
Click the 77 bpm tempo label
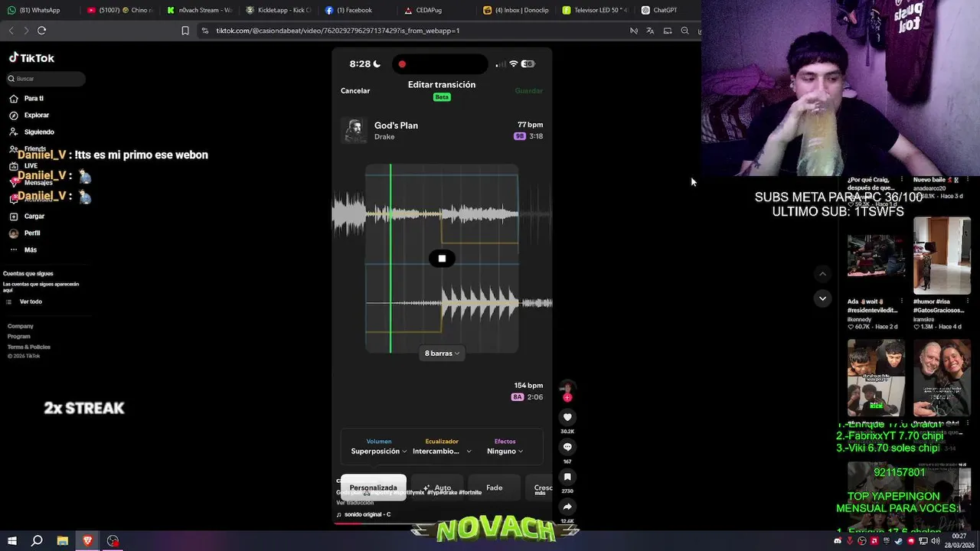tap(530, 125)
